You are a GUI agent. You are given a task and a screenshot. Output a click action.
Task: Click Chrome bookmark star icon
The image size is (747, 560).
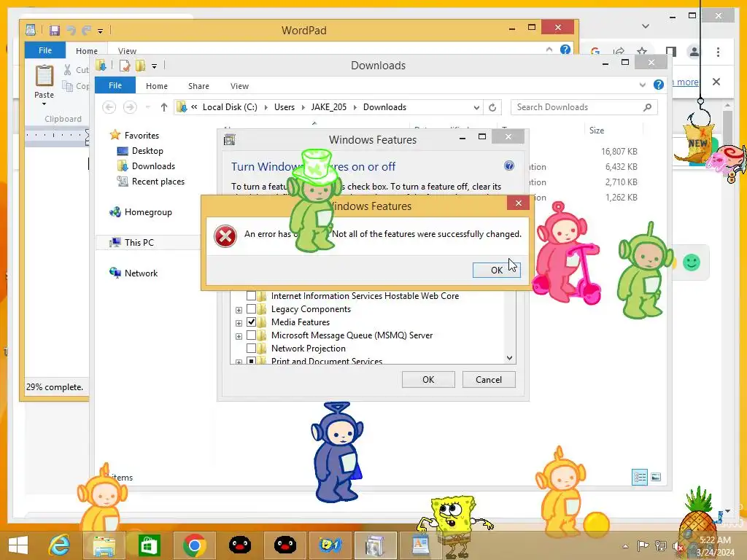(642, 51)
